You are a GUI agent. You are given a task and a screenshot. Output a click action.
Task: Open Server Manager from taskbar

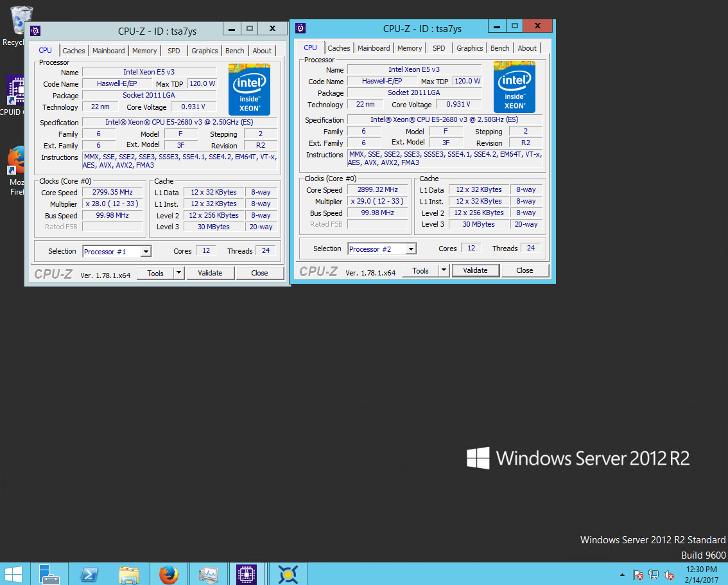click(49, 574)
